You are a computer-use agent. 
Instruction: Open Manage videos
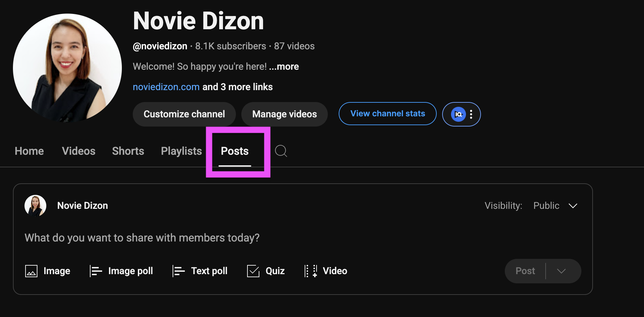[x=285, y=114]
